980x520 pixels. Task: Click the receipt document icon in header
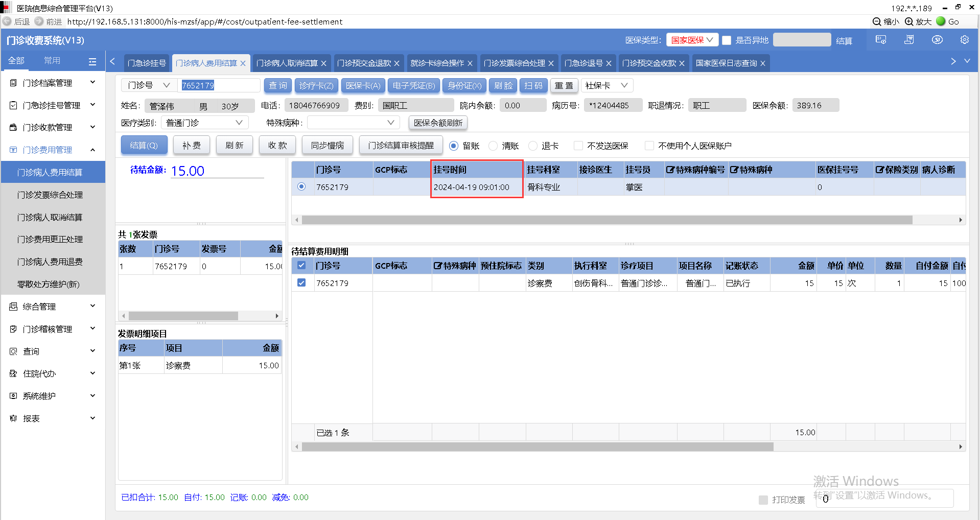click(909, 40)
